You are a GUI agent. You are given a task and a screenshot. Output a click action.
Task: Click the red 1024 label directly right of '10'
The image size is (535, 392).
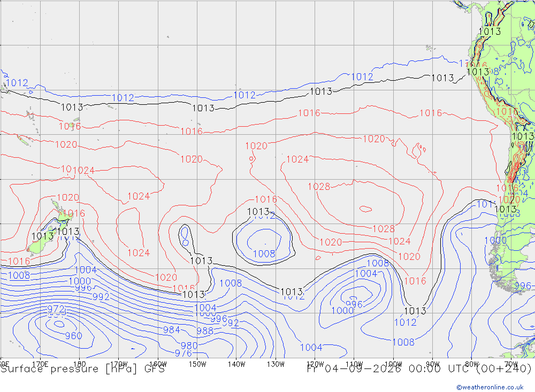83,170
